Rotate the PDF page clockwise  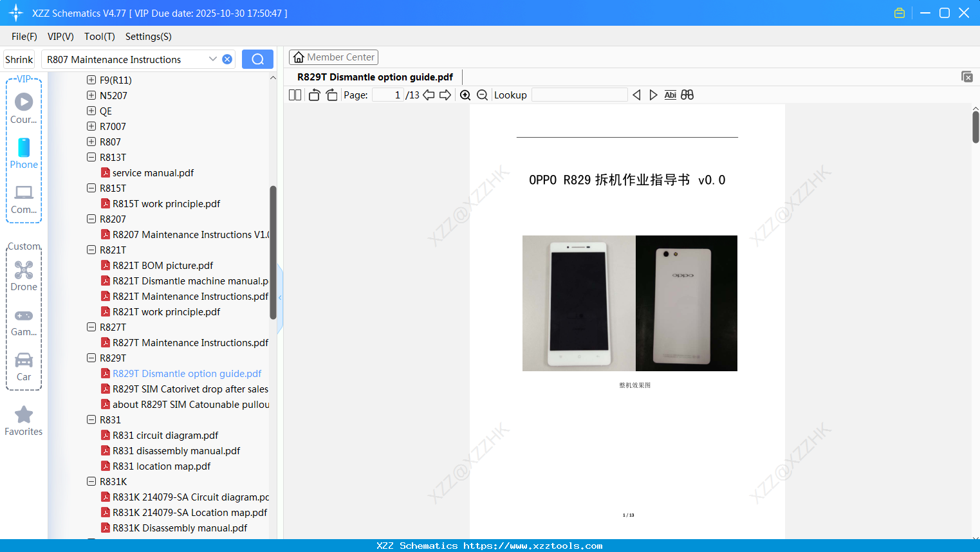tap(331, 95)
